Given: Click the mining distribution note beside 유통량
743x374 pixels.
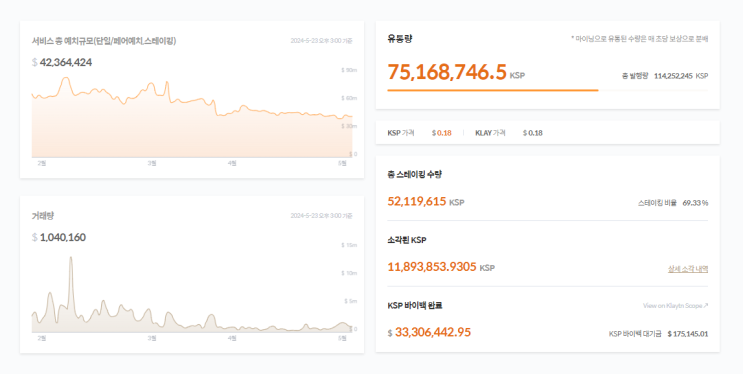Looking at the screenshot, I should [639, 39].
